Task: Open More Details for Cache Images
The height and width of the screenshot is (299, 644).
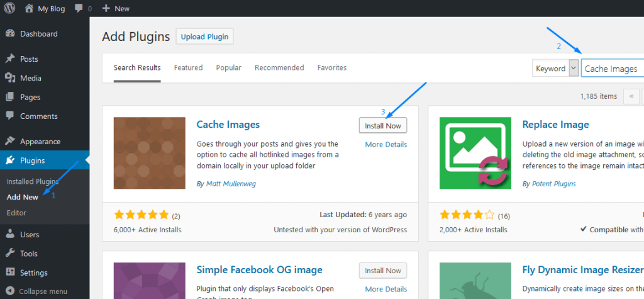Action: click(386, 144)
